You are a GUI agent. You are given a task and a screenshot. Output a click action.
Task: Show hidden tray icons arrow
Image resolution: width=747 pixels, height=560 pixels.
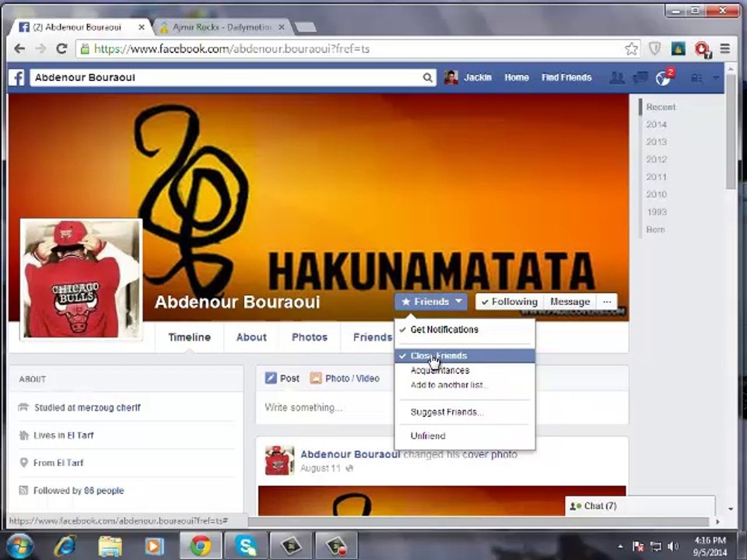pos(620,547)
